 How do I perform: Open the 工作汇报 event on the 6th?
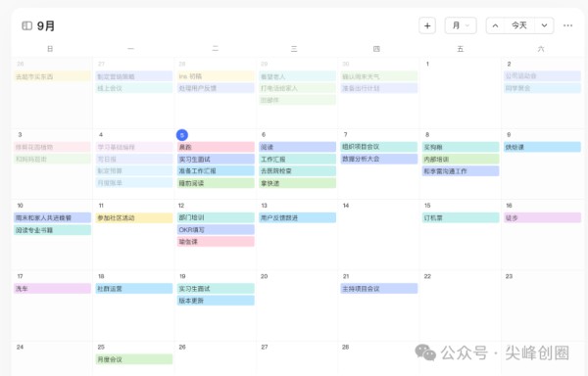pos(297,160)
